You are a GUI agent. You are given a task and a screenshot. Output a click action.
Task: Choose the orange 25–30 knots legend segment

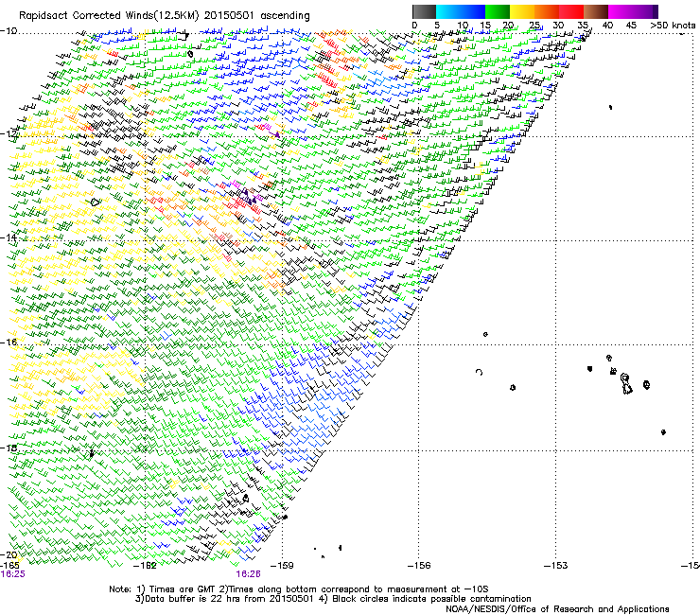(547, 11)
